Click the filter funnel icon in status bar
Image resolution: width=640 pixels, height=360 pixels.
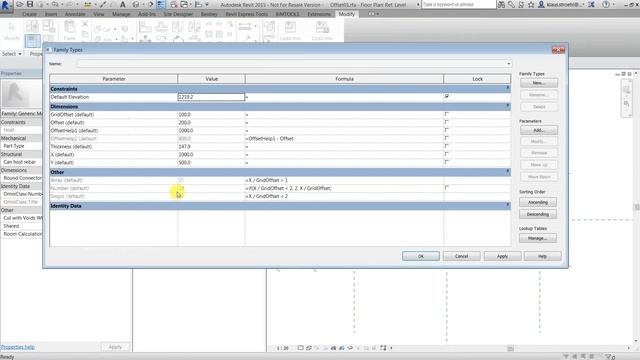click(609, 356)
